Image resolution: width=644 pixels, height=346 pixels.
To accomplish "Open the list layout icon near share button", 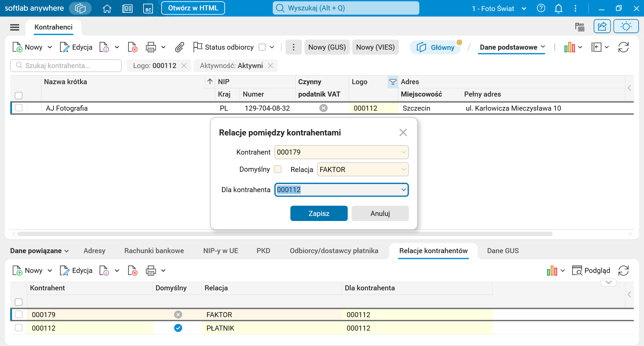I will [x=580, y=27].
